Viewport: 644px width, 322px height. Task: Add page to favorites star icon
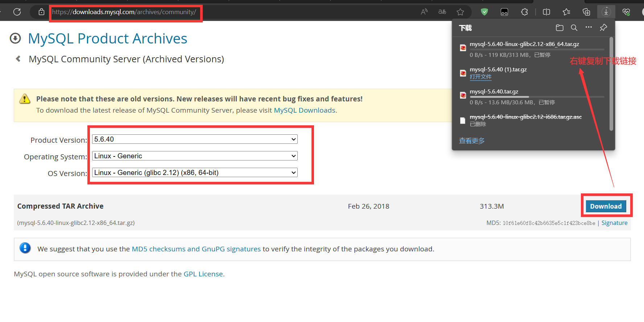461,12
